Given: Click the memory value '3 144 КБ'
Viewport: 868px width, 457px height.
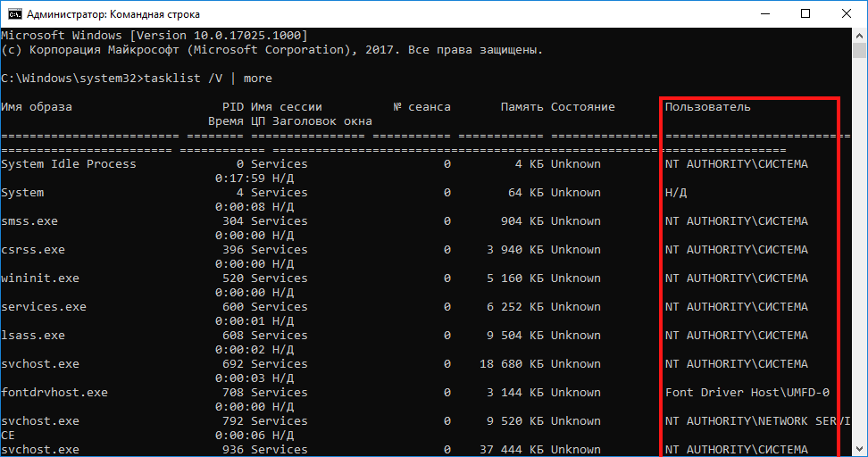Looking at the screenshot, I should coord(515,393).
